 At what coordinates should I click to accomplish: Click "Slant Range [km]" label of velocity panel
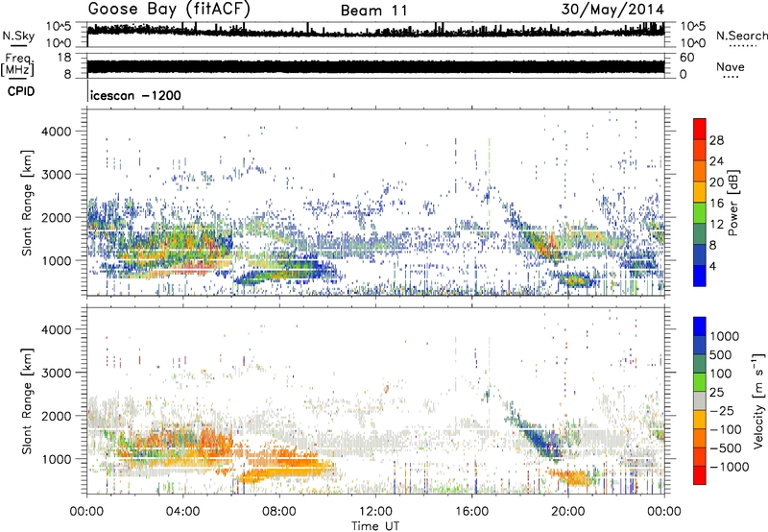[x=27, y=400]
